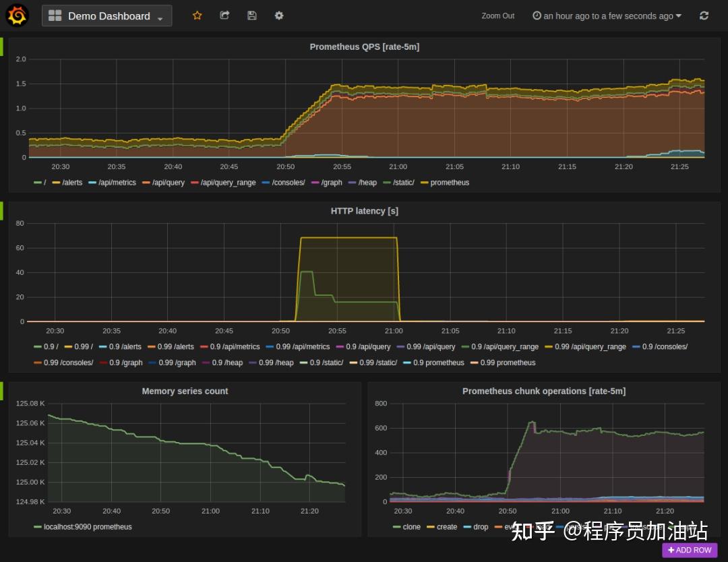Expand the time range picker dropdown
The image size is (728, 562).
point(607,15)
